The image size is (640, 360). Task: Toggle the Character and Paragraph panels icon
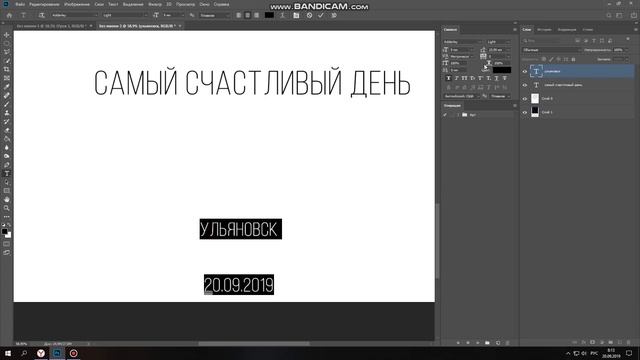point(296,15)
